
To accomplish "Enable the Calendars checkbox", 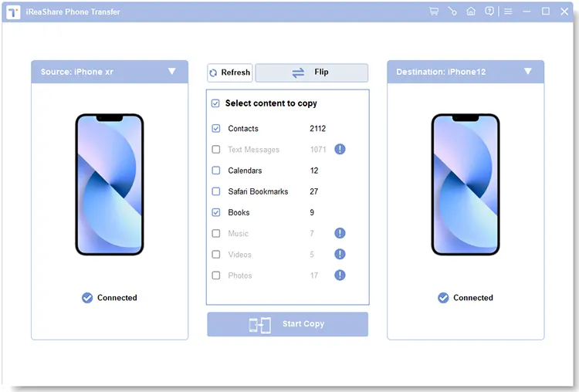I will click(216, 171).
